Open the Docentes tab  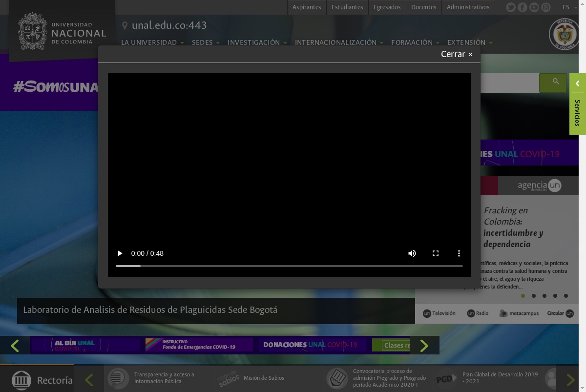[423, 7]
